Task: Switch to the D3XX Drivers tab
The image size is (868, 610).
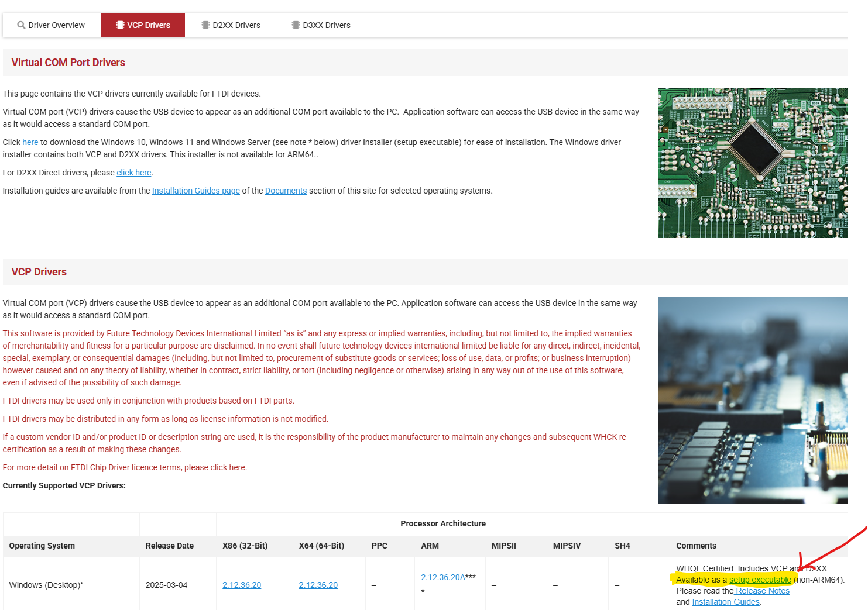Action: pyautogui.click(x=326, y=25)
